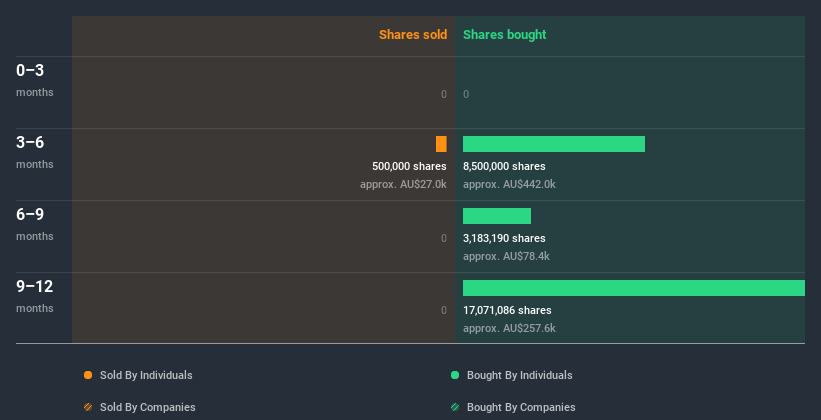Click the 3–6 months row label
This screenshot has width=821, height=420.
coord(35,152)
